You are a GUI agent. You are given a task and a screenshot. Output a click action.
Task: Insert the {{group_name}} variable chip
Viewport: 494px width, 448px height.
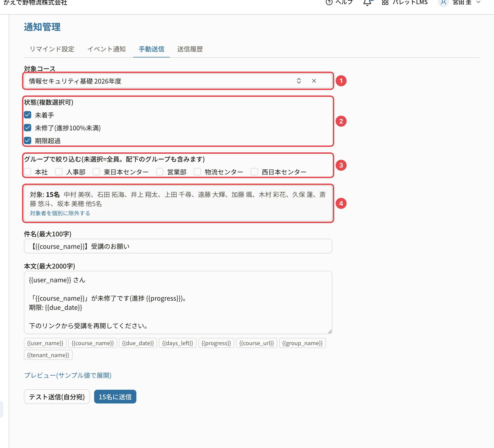pyautogui.click(x=302, y=343)
